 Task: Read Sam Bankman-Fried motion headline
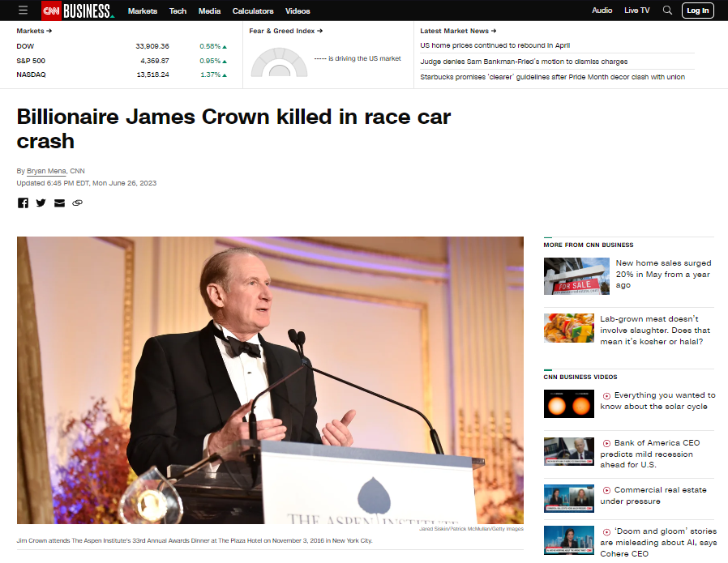click(x=524, y=62)
